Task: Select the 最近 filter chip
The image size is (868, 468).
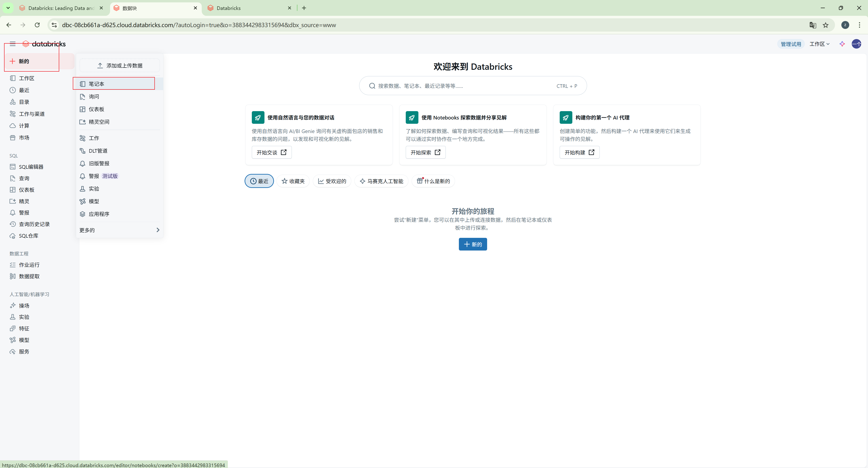Action: (259, 181)
